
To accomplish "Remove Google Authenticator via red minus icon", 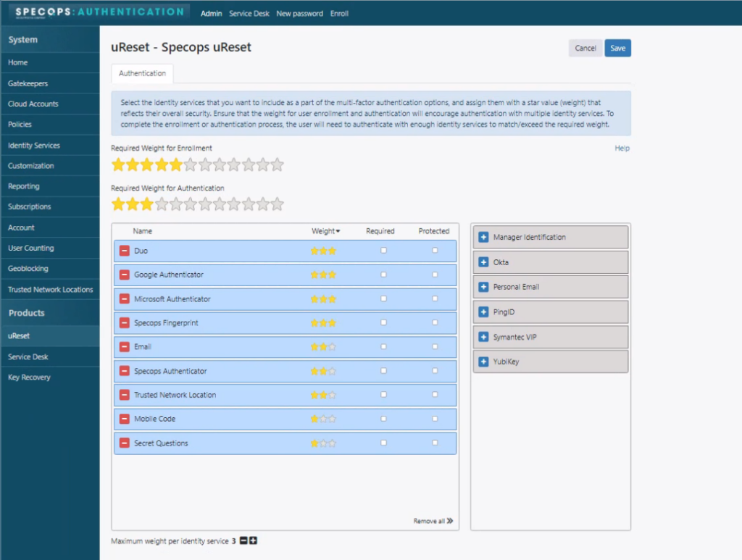I will tap(125, 275).
